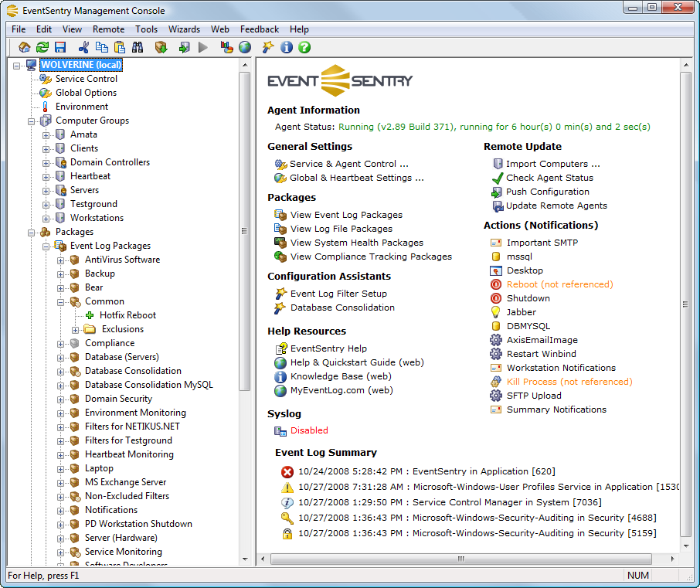Click the red Shutdown action icon
This screenshot has width=700, height=588.
496,298
